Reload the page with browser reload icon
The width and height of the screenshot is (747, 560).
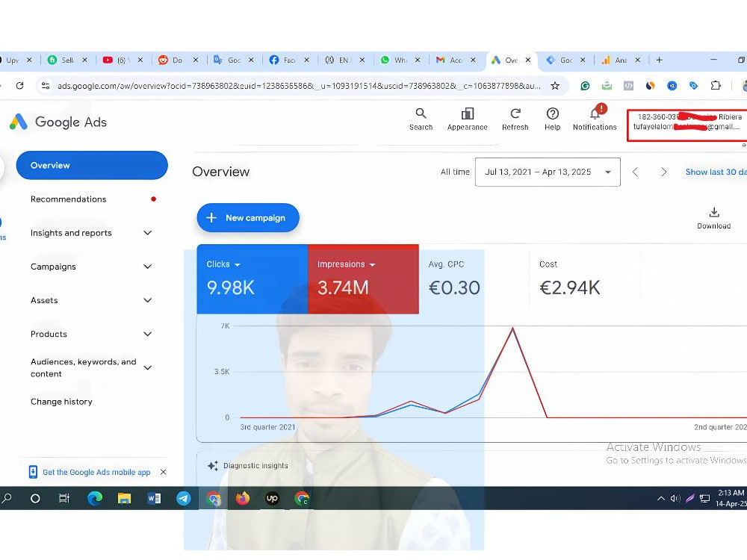pos(19,86)
